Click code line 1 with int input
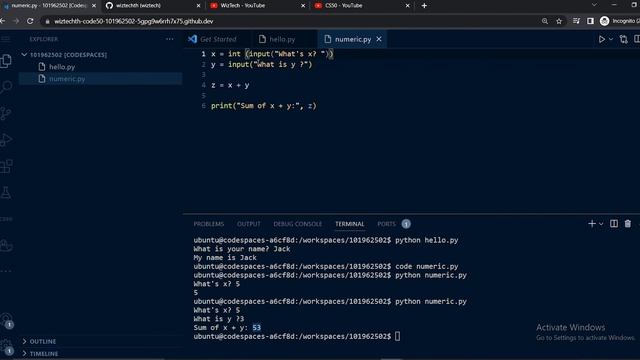Image resolution: width=640 pixels, height=360 pixels. point(272,54)
